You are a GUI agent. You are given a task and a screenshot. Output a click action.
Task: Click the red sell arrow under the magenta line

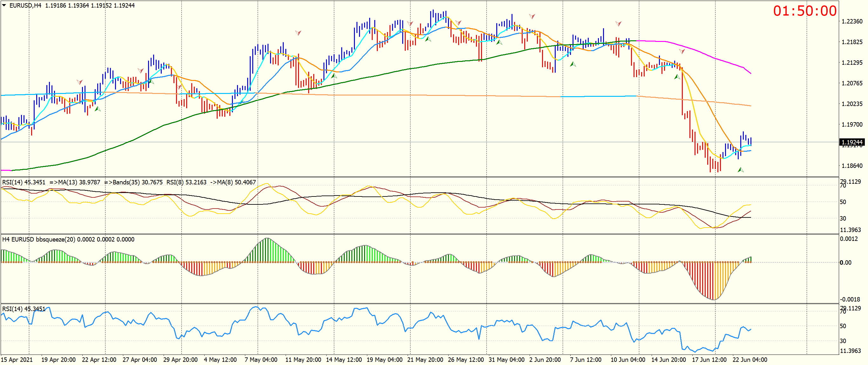pyautogui.click(x=682, y=51)
